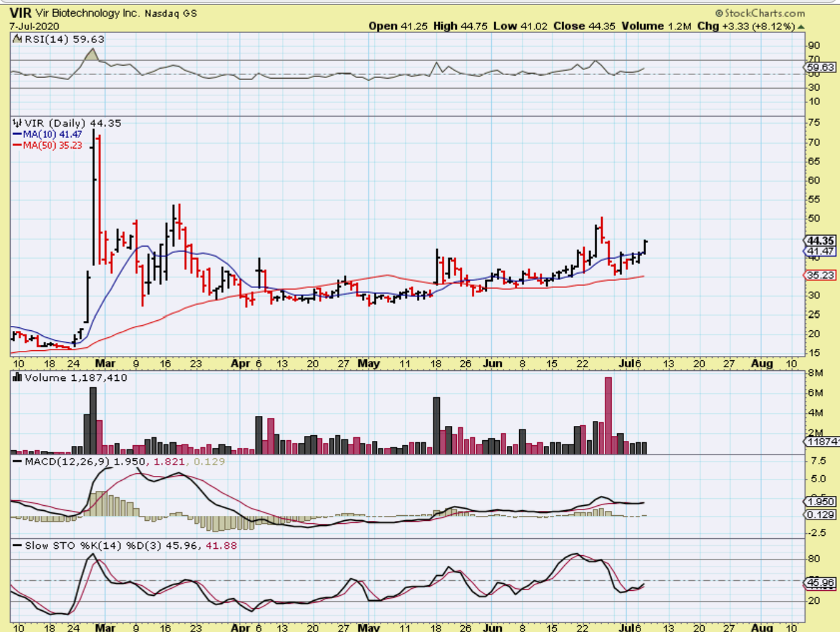Click the VIR ticker symbol heading
The image size is (840, 632).
pos(21,13)
